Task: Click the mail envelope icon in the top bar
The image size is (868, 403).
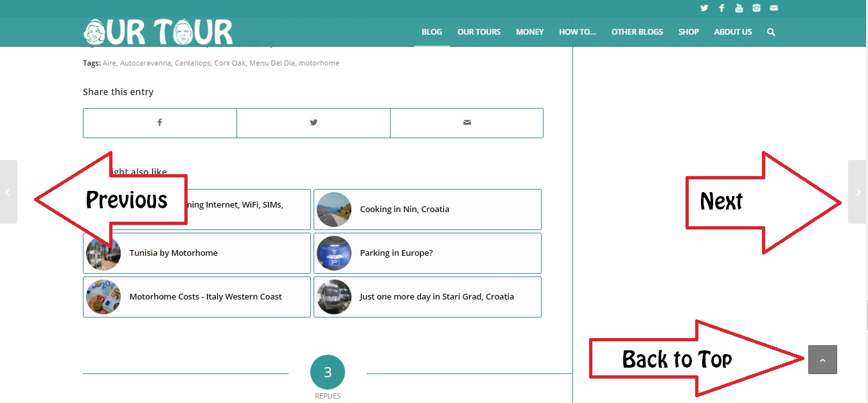Action: coord(773,8)
